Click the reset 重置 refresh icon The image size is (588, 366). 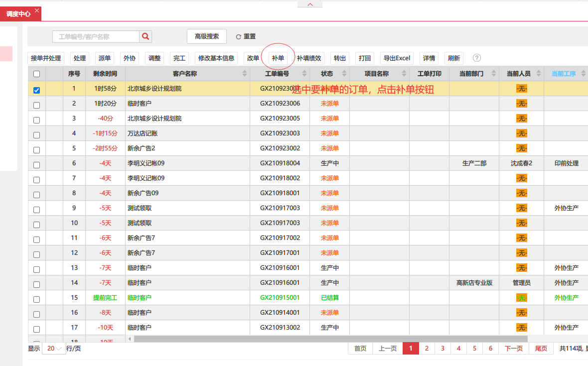coord(238,37)
